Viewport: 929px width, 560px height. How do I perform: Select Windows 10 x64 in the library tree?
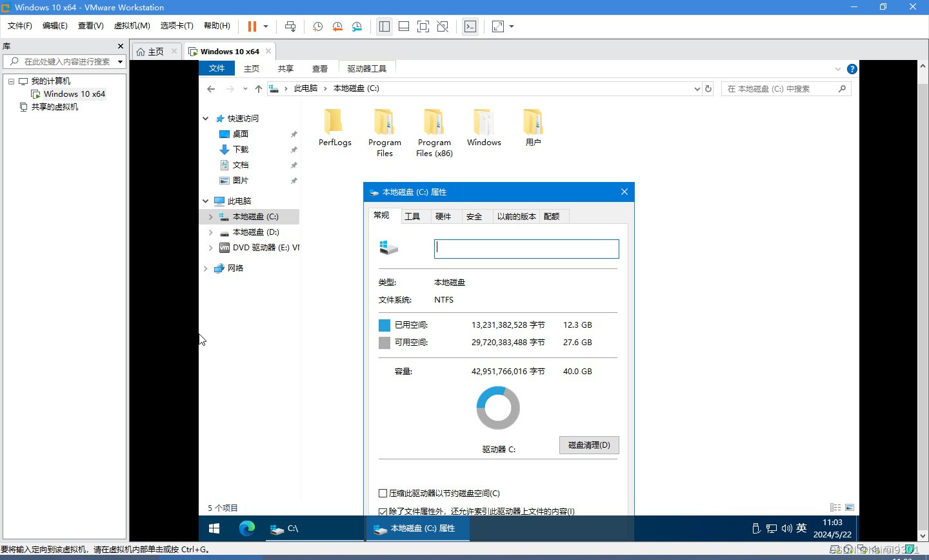(x=74, y=94)
